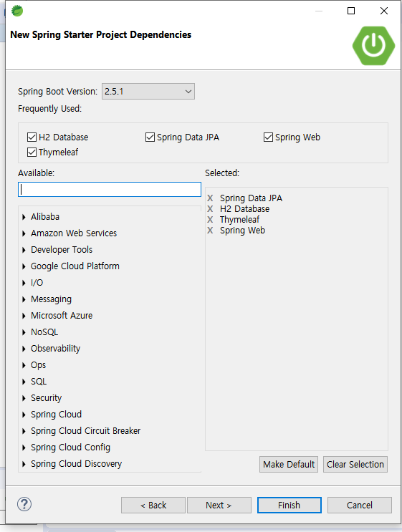
Task: Expand the Messaging category
Action: [24, 299]
